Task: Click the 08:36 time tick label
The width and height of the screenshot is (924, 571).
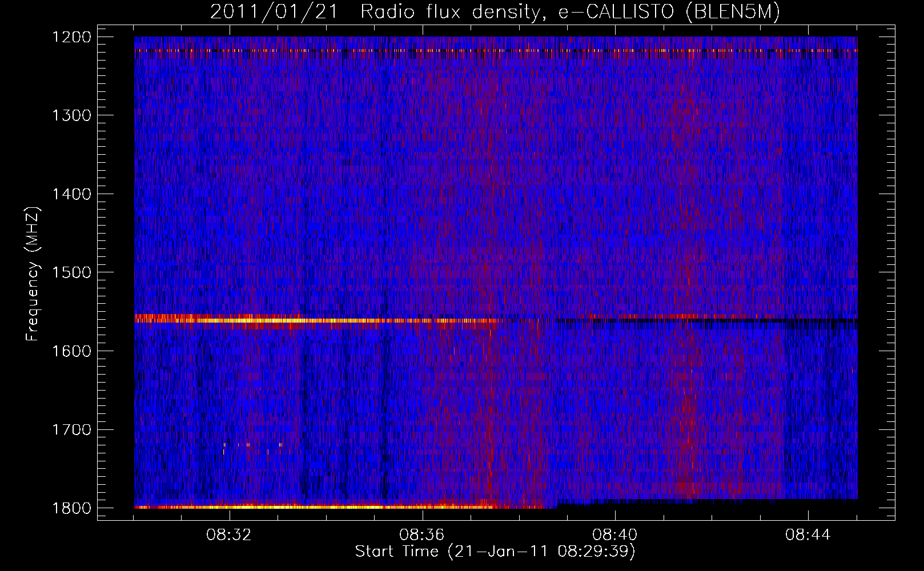Action: pyautogui.click(x=423, y=535)
